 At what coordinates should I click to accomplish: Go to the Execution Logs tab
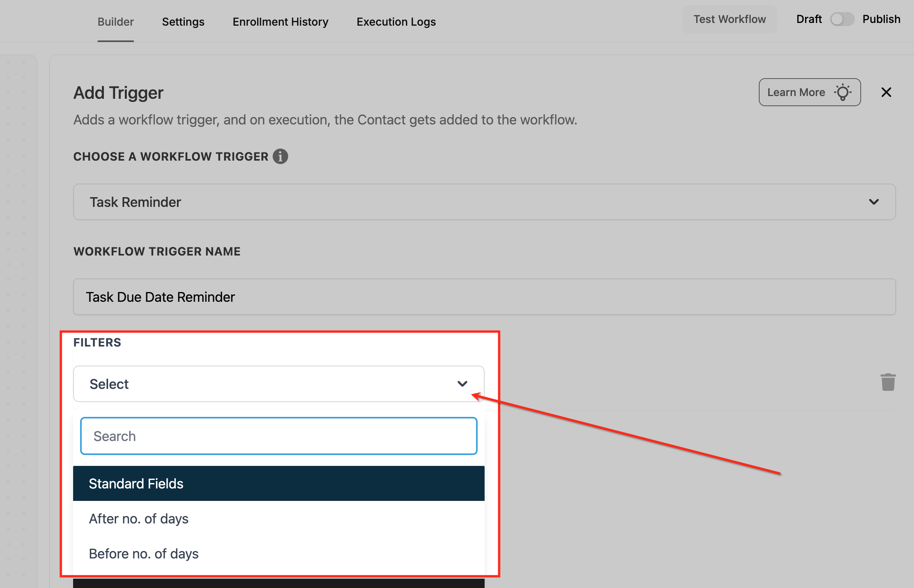tap(396, 22)
